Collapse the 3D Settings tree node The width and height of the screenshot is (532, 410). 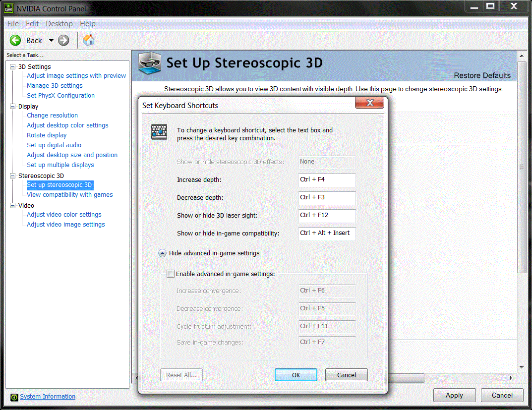click(13, 67)
